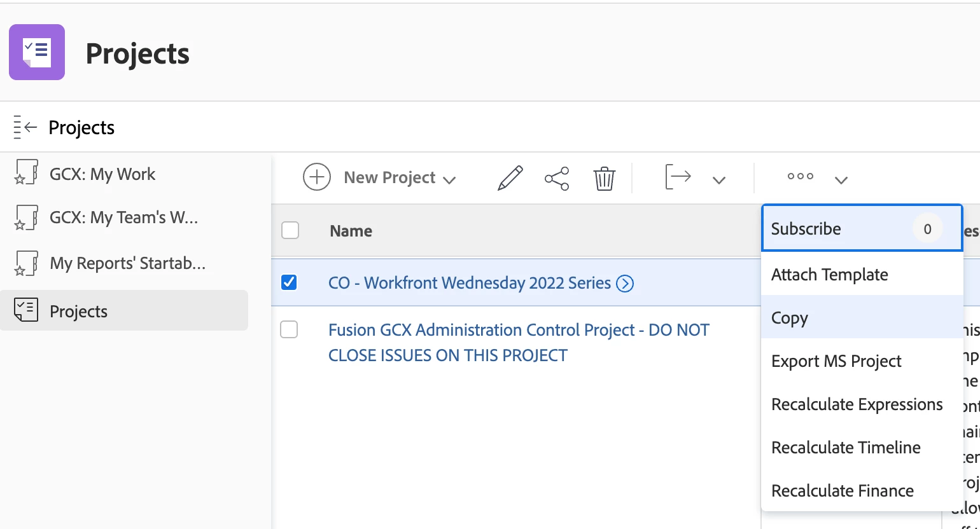Open the New Project dropdown chevron

pos(449,180)
